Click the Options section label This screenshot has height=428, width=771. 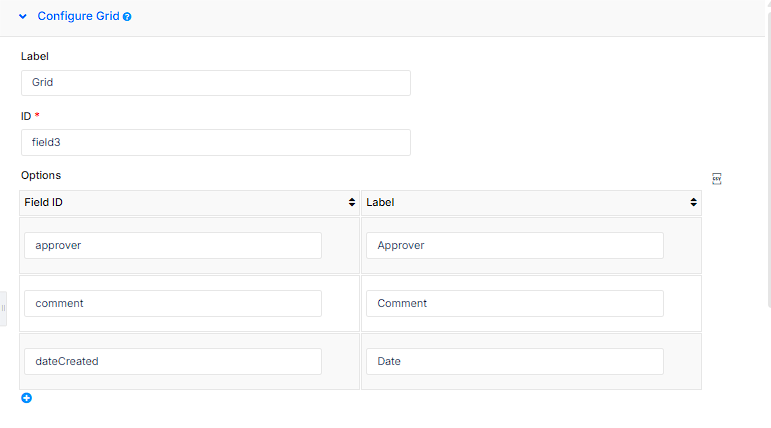coord(41,176)
